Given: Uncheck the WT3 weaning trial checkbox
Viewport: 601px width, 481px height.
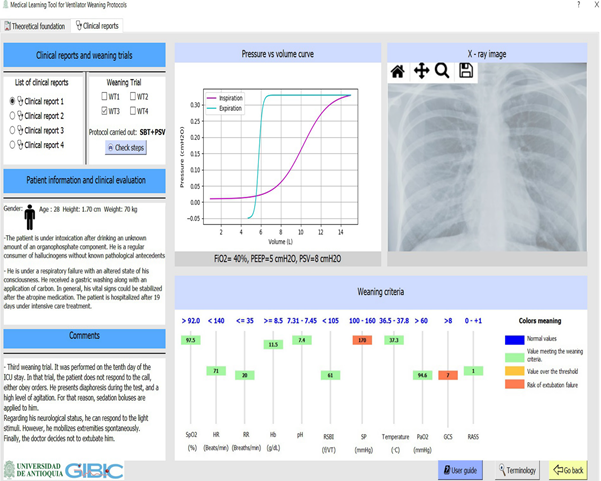Looking at the screenshot, I should pyautogui.click(x=106, y=111).
